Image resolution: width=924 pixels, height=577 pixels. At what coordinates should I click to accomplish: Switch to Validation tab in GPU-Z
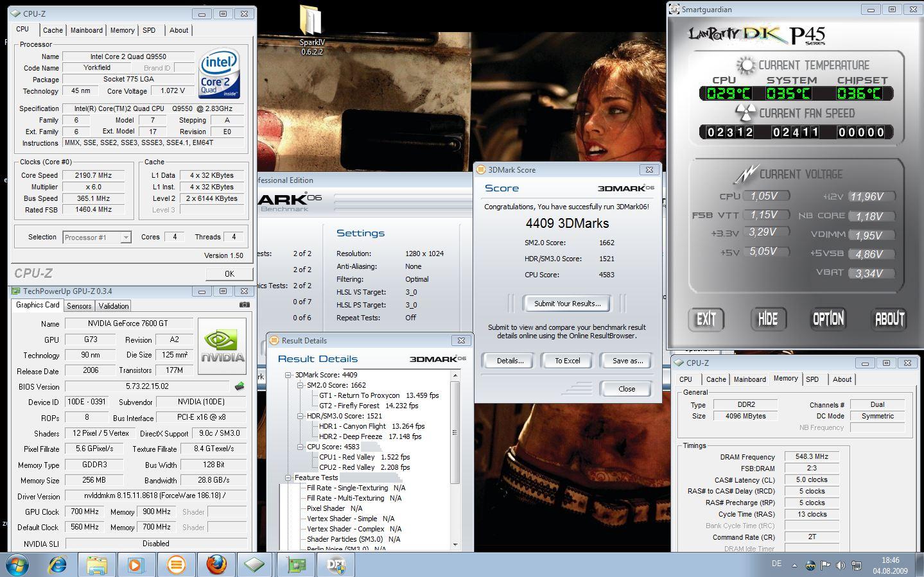coord(114,306)
